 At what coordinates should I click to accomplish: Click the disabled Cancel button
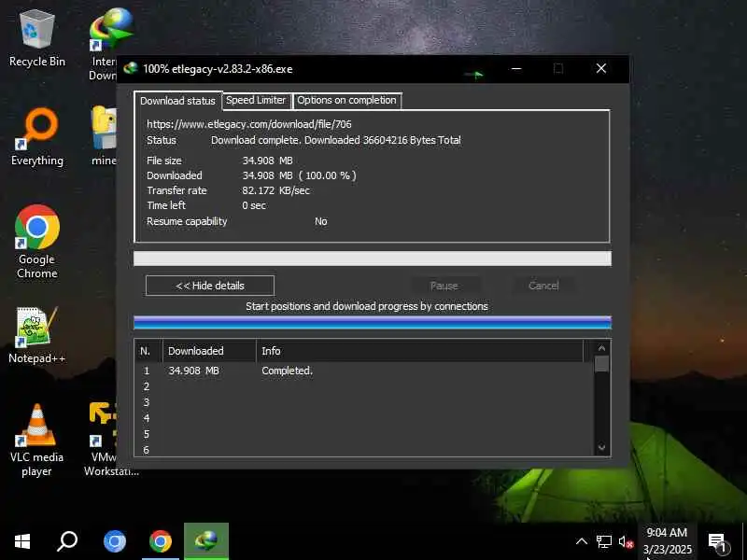(x=543, y=286)
